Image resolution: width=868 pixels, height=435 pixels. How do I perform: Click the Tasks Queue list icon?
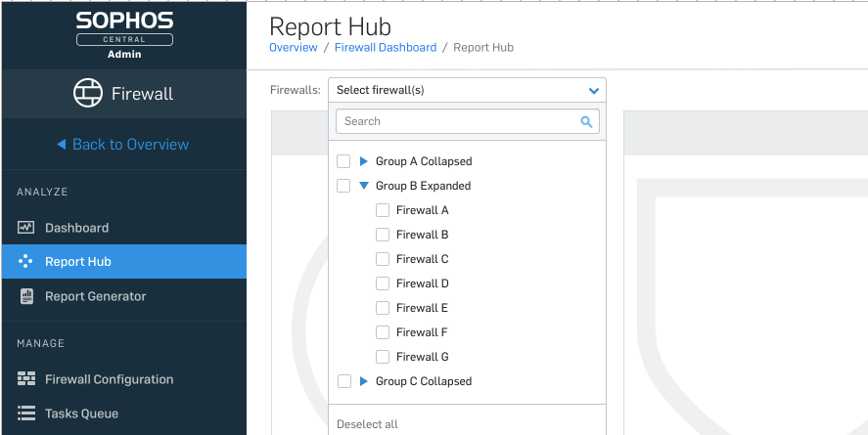(x=26, y=413)
